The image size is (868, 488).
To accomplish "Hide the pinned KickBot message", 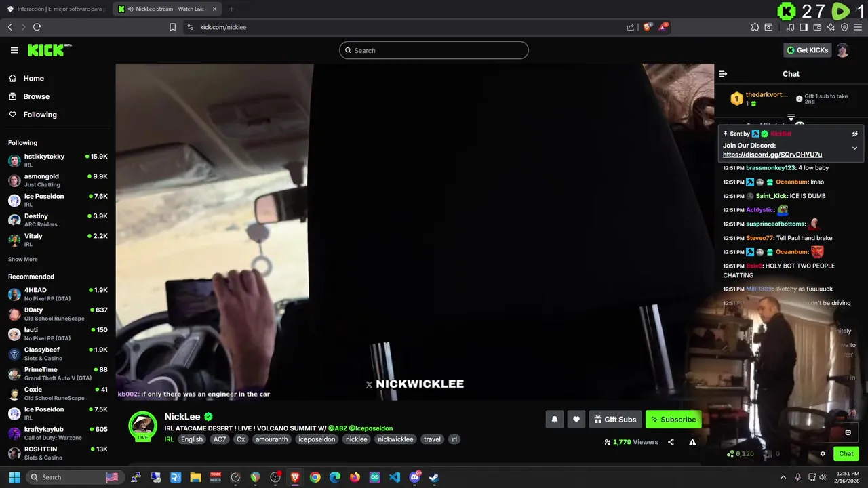I will (854, 134).
